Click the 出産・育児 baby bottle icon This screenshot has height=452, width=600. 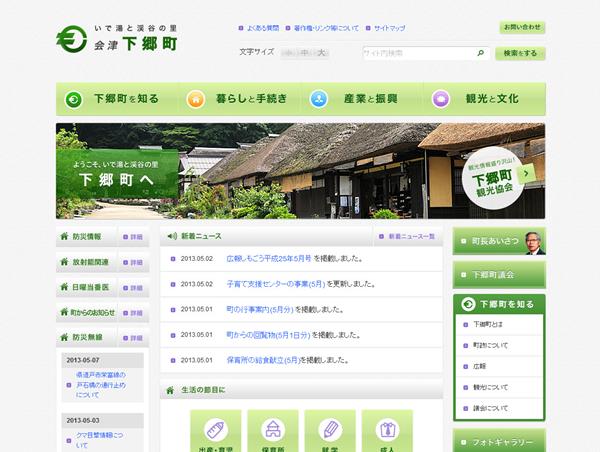point(216,429)
